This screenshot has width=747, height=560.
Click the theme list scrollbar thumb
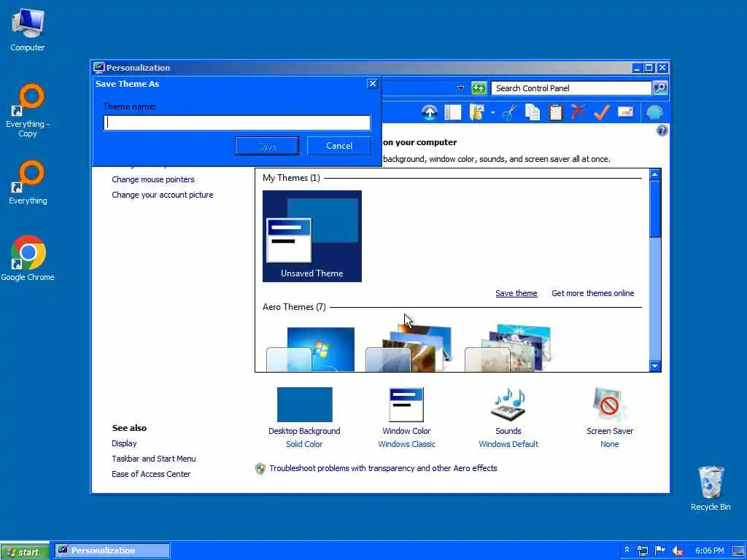tap(654, 209)
